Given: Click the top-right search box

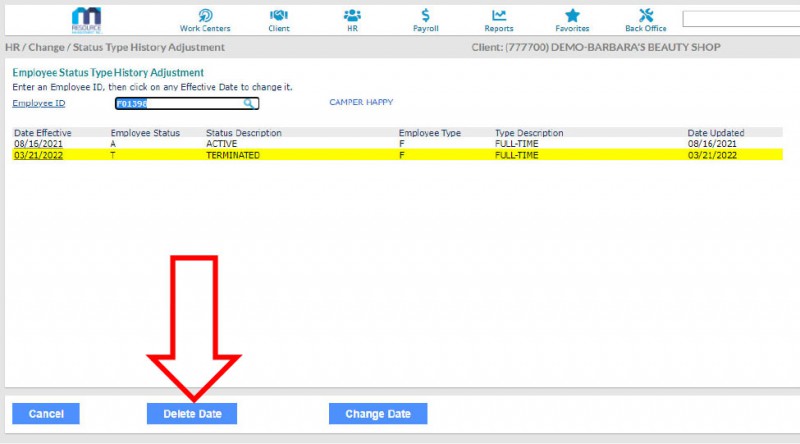Looking at the screenshot, I should (x=740, y=19).
